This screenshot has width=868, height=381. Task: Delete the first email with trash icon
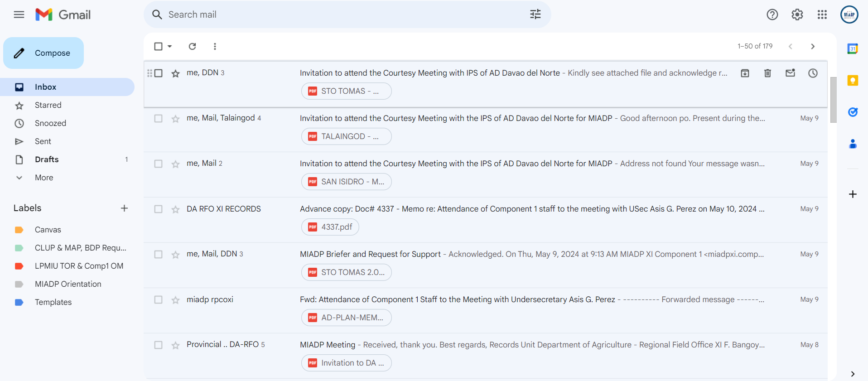pyautogui.click(x=767, y=73)
